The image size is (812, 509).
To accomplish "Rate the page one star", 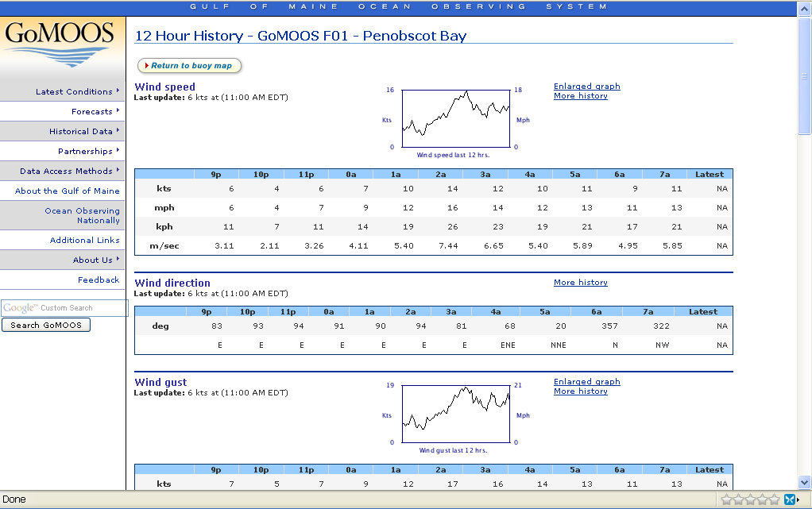I will (x=726, y=499).
